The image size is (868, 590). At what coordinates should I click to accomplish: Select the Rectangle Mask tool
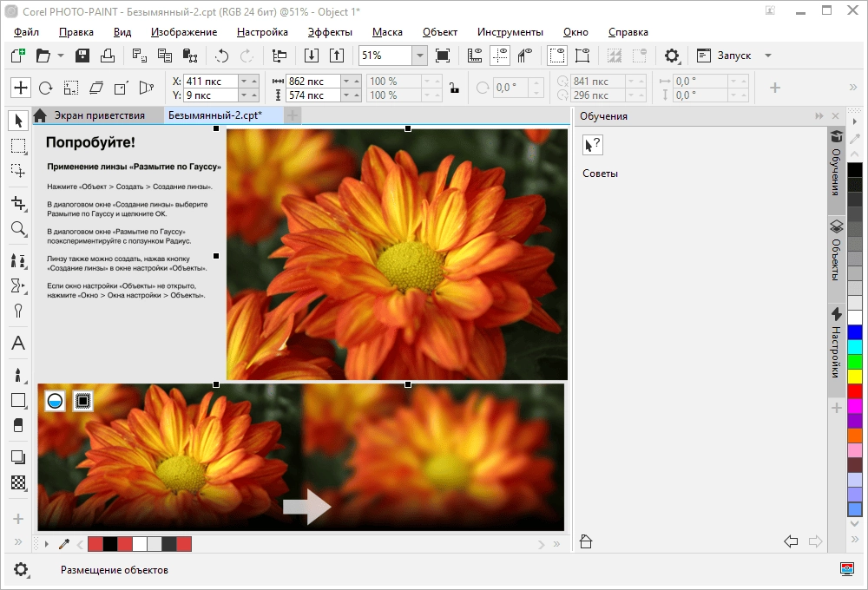pyautogui.click(x=18, y=146)
